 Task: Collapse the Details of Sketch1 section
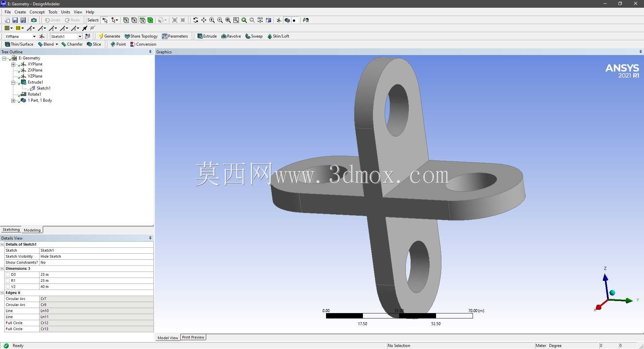coord(2,244)
